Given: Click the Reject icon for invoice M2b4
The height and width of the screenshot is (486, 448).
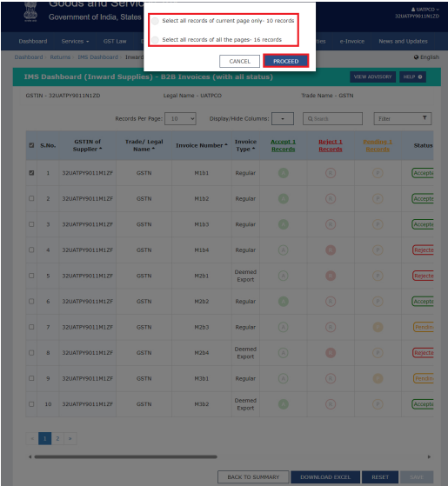Looking at the screenshot, I should click(331, 353).
